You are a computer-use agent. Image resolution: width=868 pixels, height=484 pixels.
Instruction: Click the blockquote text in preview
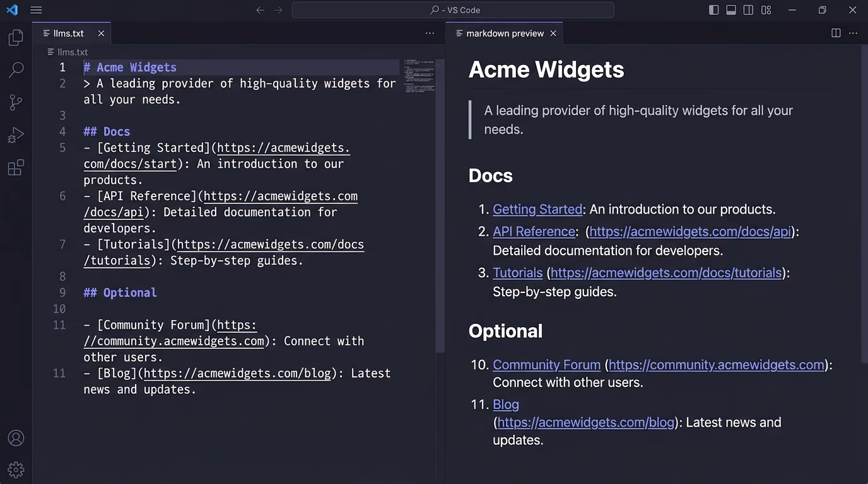coord(638,120)
